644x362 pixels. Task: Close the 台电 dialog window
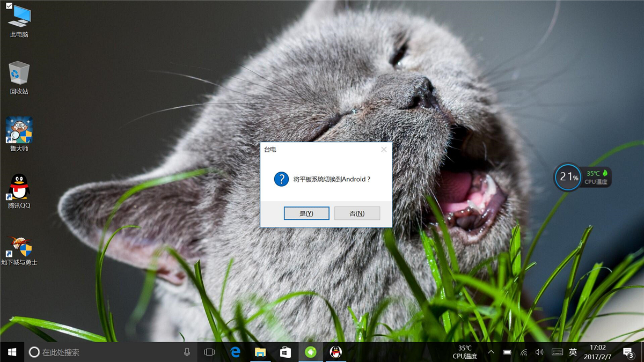384,150
